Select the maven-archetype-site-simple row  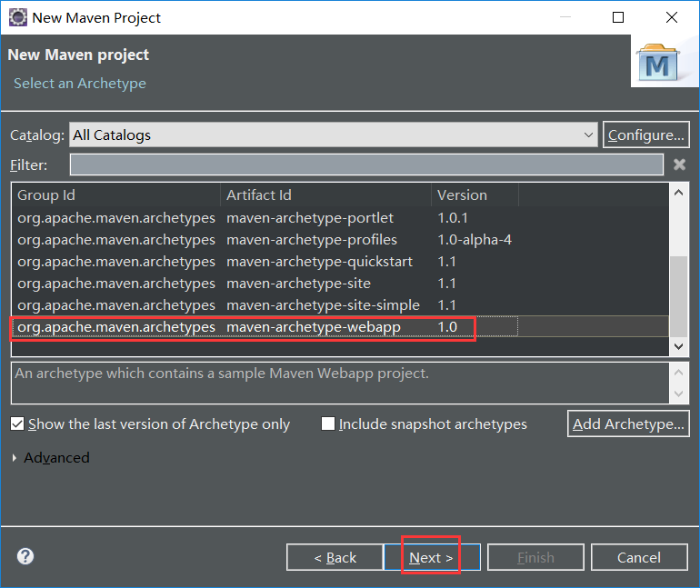click(x=340, y=305)
